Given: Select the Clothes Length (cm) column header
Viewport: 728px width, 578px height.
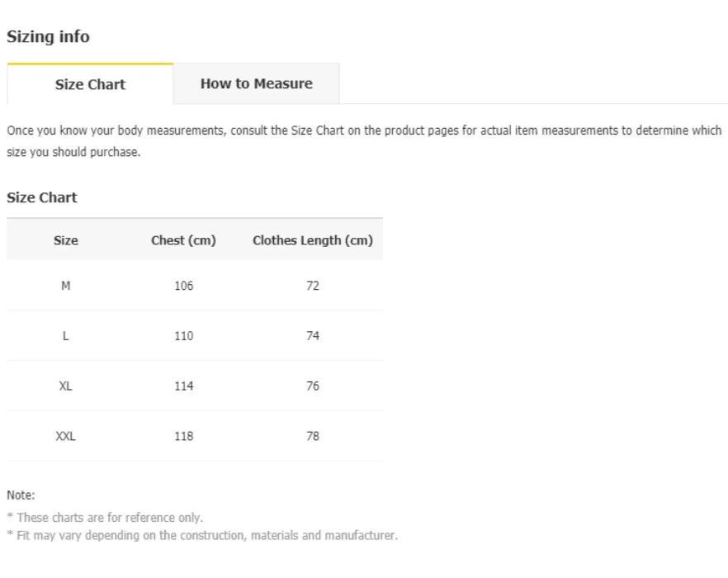Looking at the screenshot, I should click(x=313, y=240).
